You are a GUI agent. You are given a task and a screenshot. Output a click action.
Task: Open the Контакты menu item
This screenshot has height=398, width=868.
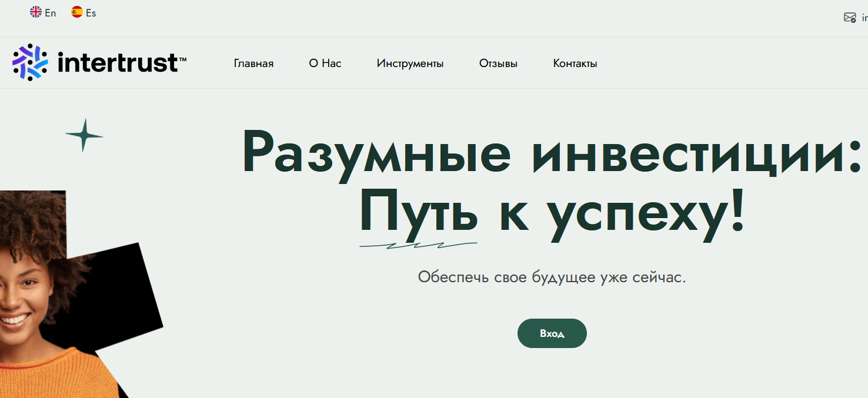pos(575,63)
